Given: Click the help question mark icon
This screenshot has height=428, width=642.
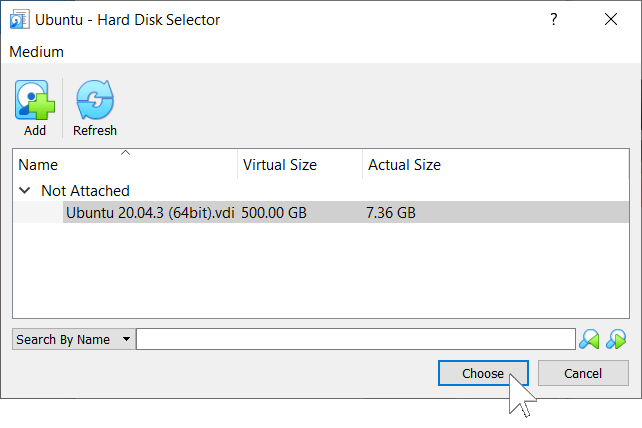Looking at the screenshot, I should (x=554, y=19).
